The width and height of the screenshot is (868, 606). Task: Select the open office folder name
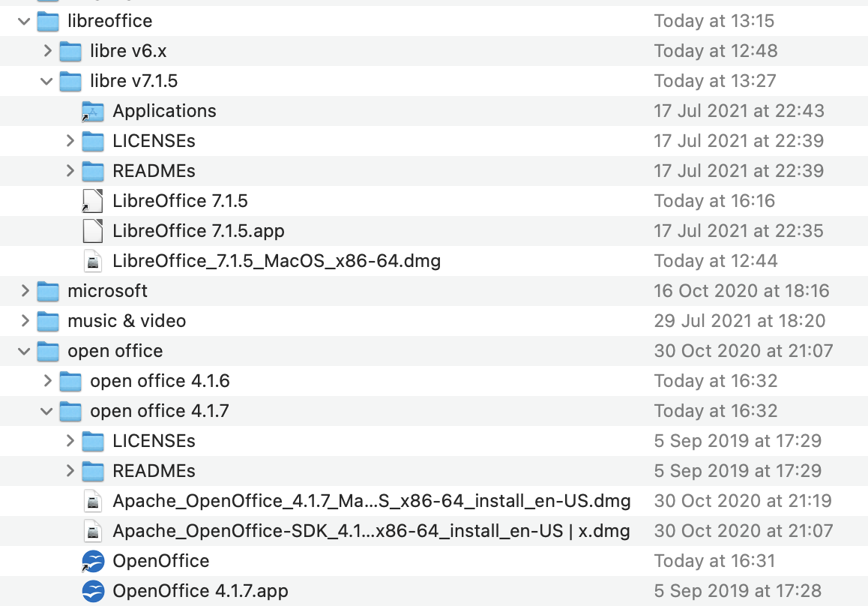point(115,351)
